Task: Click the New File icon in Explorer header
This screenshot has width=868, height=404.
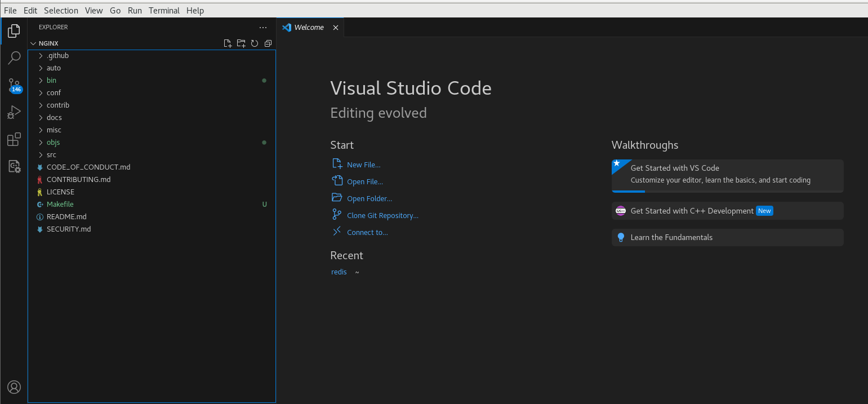Action: coord(228,43)
